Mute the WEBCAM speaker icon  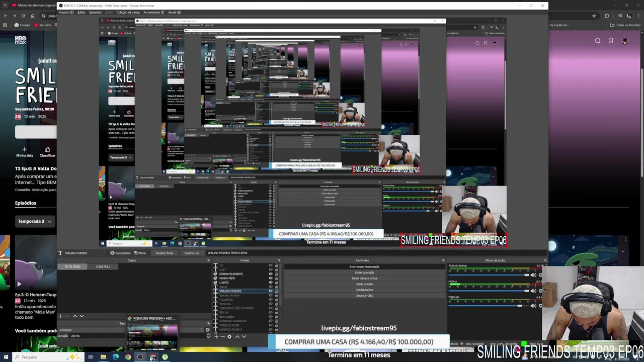(x=534, y=305)
